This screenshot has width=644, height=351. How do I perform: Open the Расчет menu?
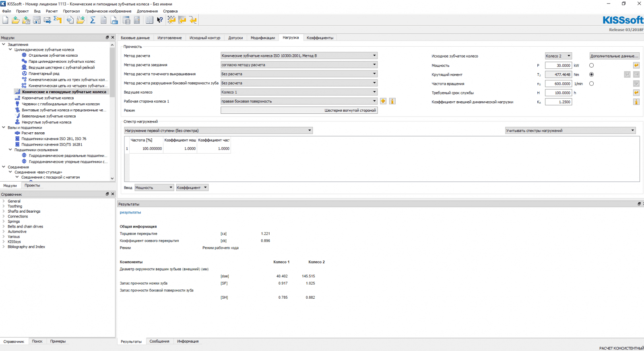52,11
